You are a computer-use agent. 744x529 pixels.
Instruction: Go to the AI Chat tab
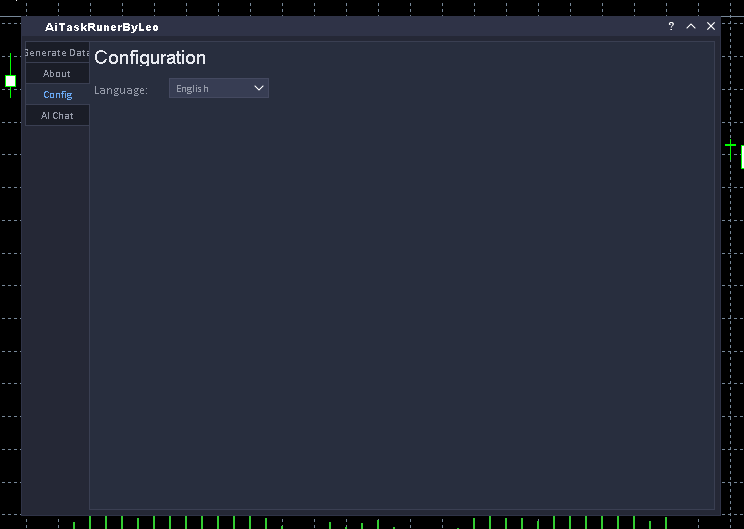57,116
